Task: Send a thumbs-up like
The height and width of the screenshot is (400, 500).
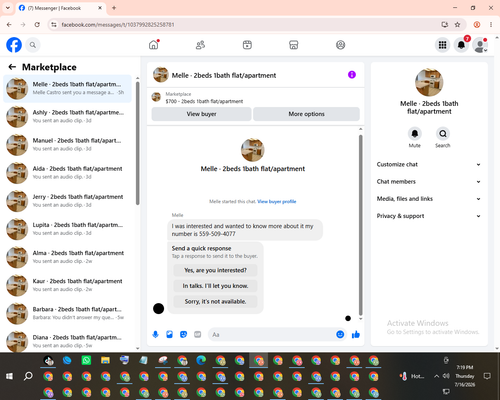Action: (356, 334)
